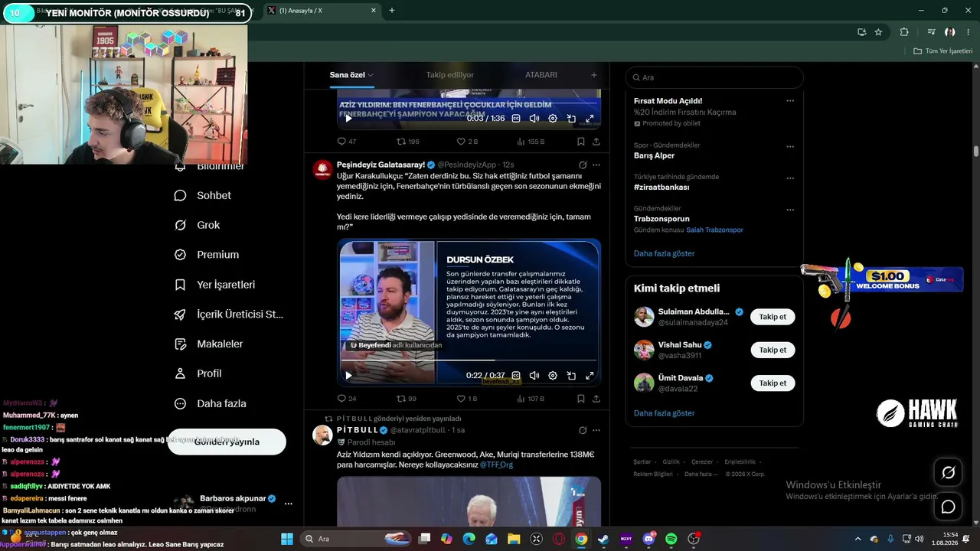The image size is (980, 551).
Task: Switch to the ATABARI tab
Action: (541, 75)
